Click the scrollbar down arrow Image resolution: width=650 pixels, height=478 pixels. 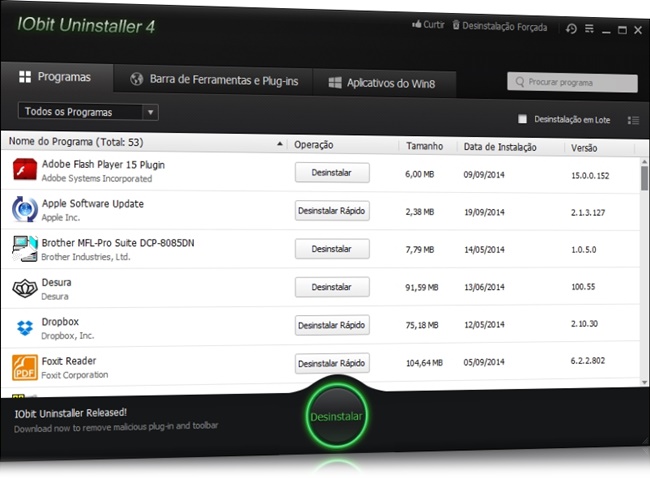click(x=644, y=382)
